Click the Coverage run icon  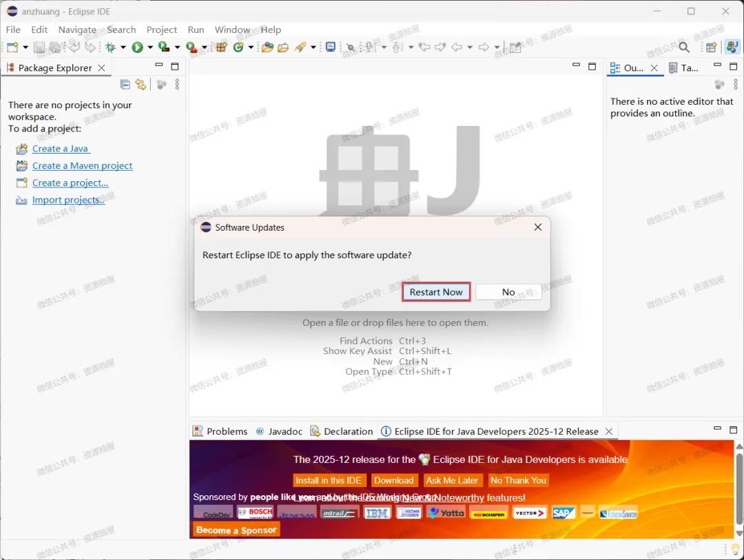click(x=164, y=47)
